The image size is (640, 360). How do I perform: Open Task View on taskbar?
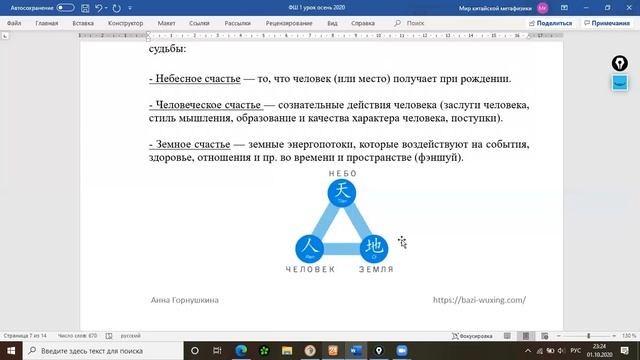tap(217, 351)
